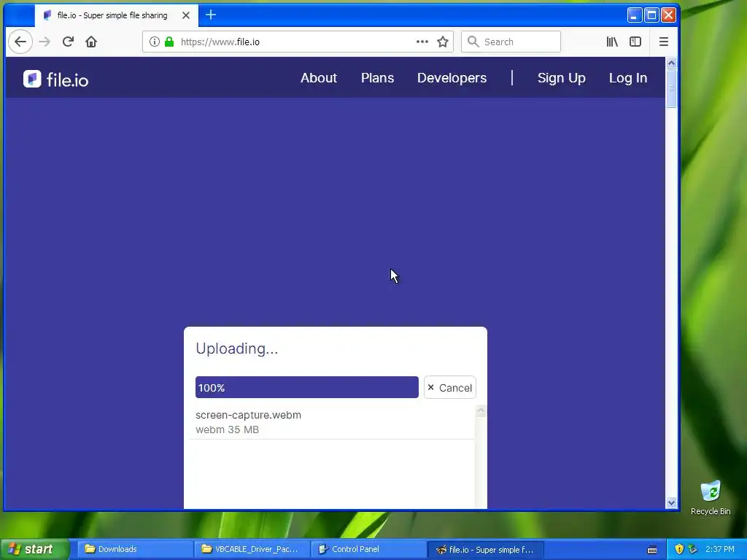Bookmark this page with the star icon
Viewport: 747px width, 560px height.
(x=443, y=42)
